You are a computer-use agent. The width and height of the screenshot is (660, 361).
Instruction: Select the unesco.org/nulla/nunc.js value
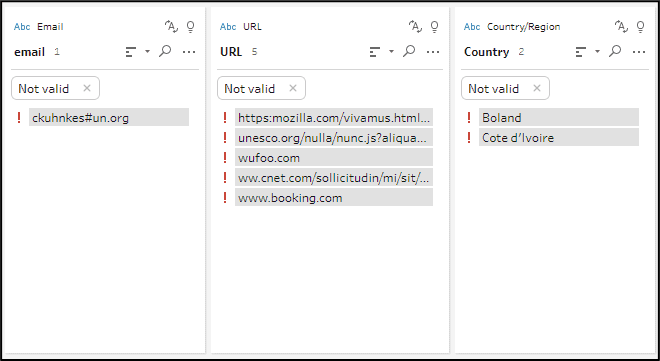[x=334, y=138]
